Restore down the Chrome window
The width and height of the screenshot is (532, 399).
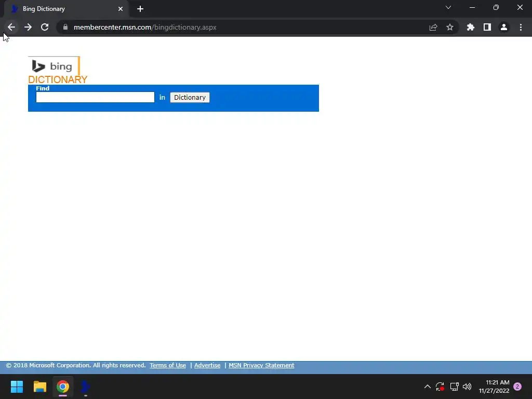coord(496,7)
